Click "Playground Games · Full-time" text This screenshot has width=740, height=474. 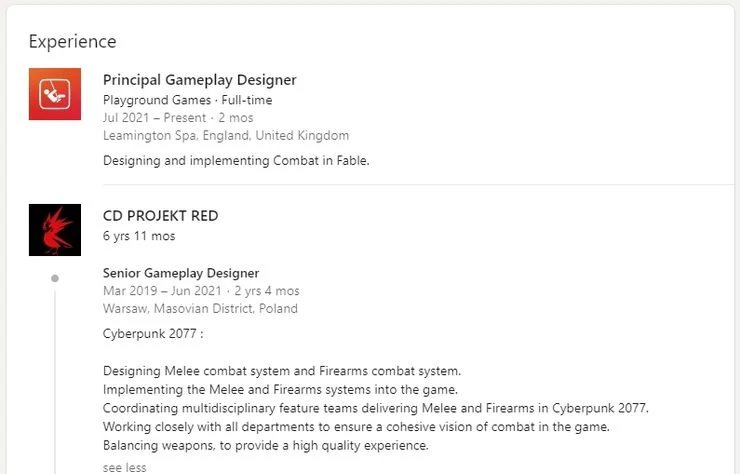point(187,100)
